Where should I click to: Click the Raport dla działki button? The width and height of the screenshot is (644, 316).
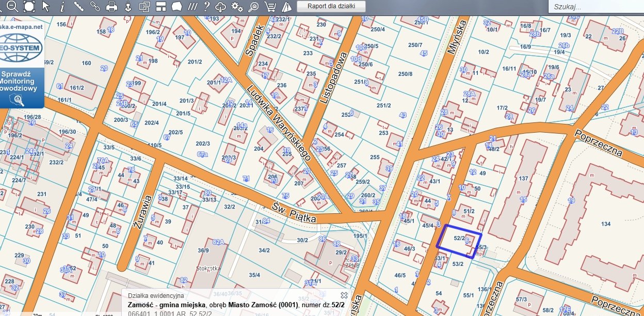coord(331,6)
